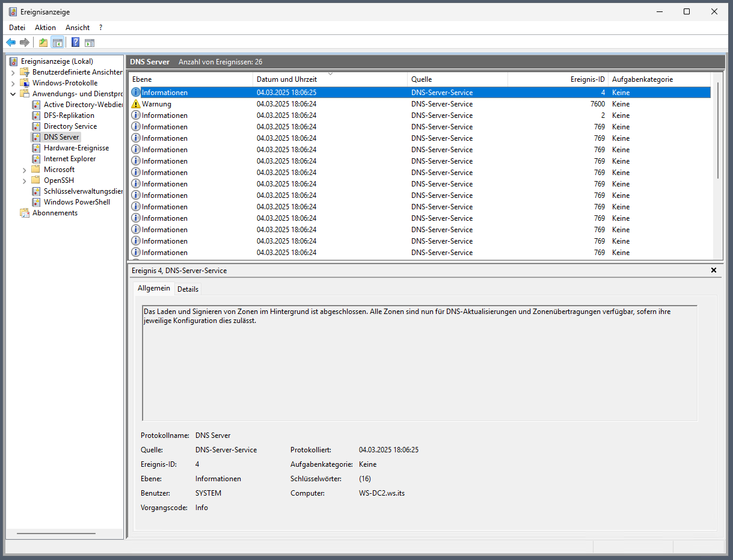Select Windows PowerShell in the tree

point(77,202)
